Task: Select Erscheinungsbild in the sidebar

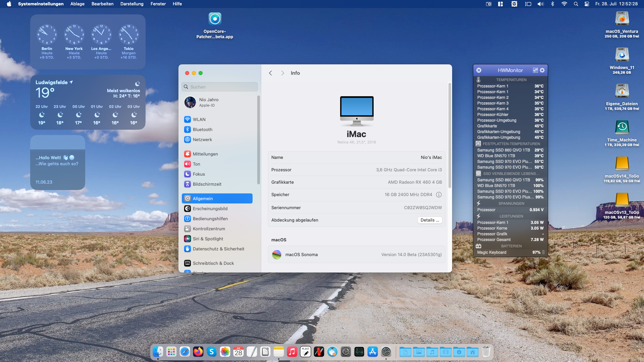Action: (210, 208)
